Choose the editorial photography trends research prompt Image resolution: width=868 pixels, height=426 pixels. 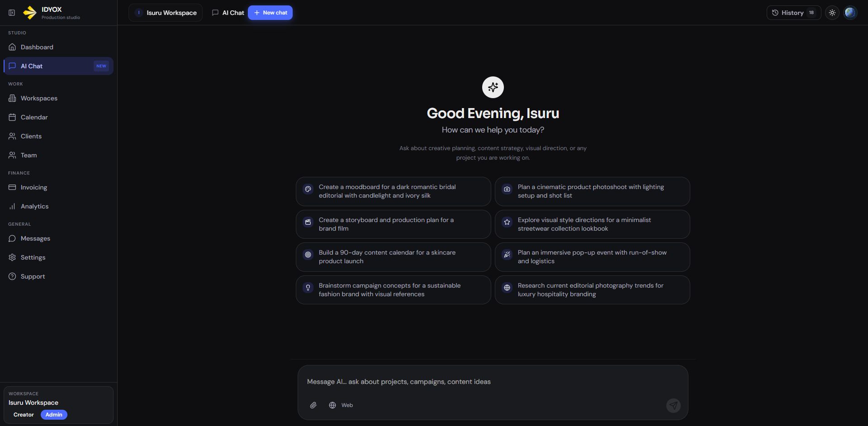pos(593,290)
